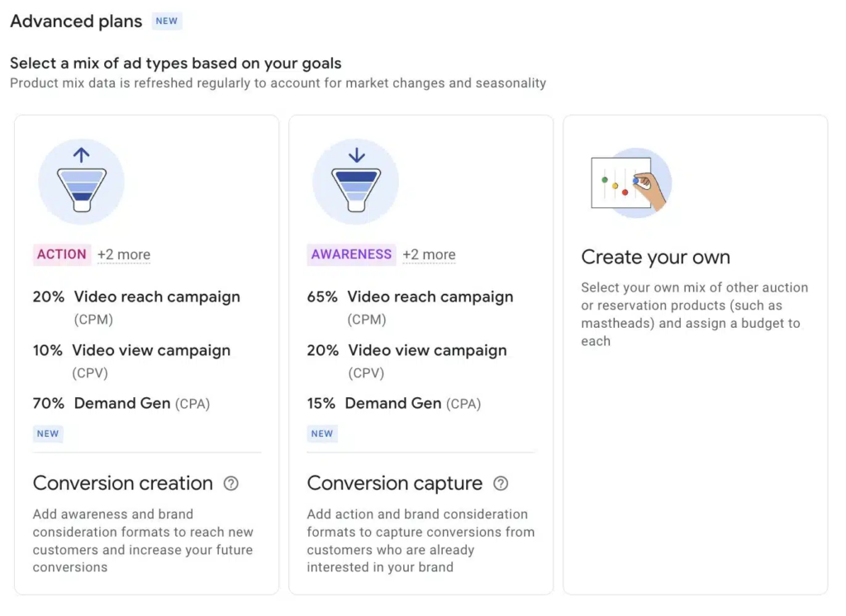Expand '+2 more' next to ACTION tag
Screen dimensions: 846x616
[x=124, y=255]
